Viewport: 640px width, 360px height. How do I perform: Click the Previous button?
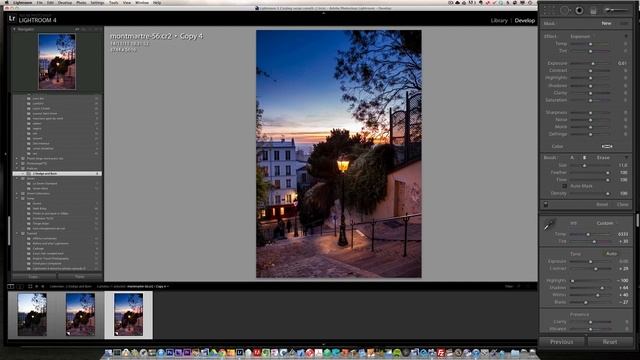click(x=562, y=342)
